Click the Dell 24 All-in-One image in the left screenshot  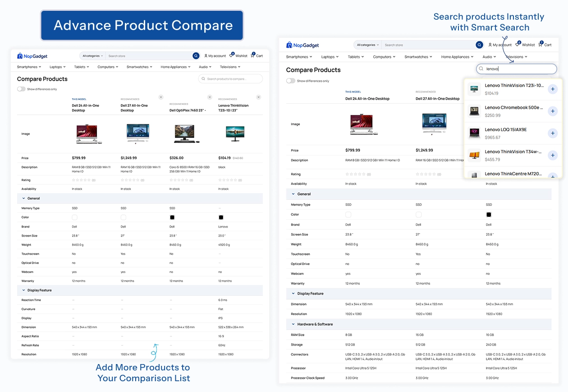89,134
